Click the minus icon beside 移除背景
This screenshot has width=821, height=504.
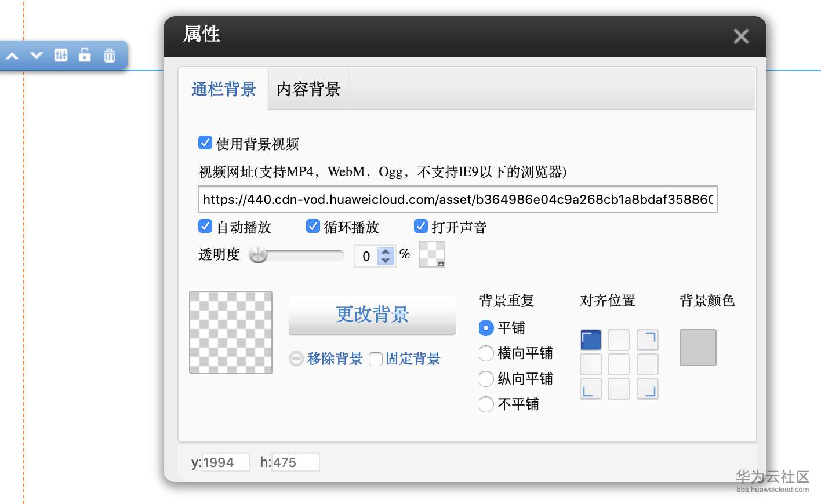296,359
